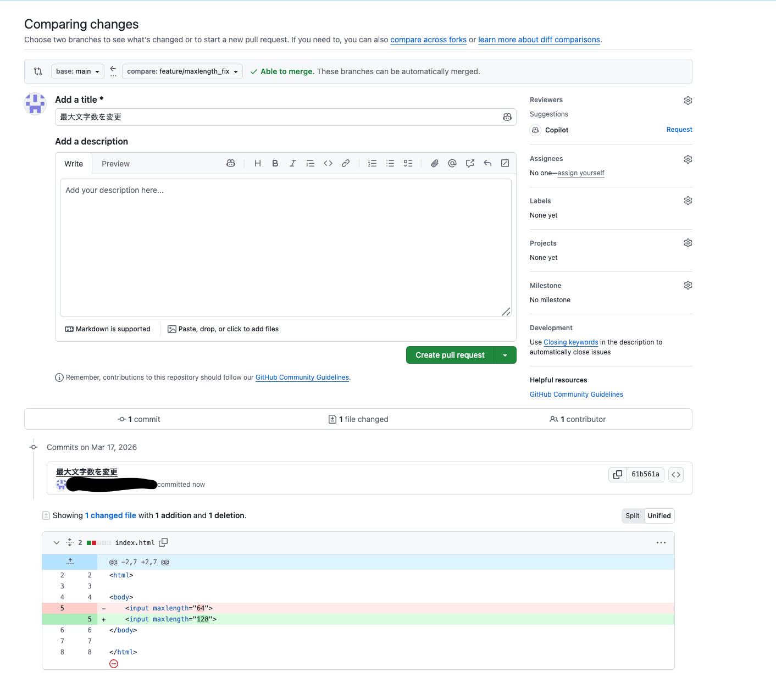Copy the full SHA for commit 61b561a

coord(618,475)
